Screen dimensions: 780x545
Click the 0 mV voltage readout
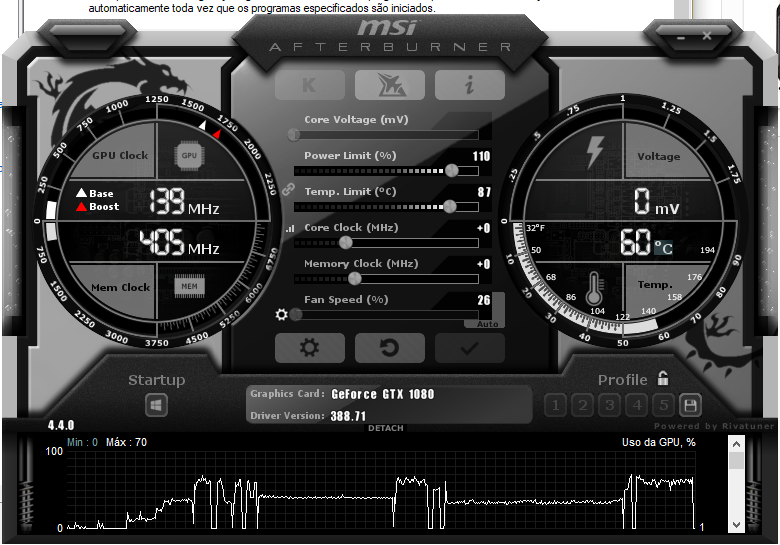657,202
